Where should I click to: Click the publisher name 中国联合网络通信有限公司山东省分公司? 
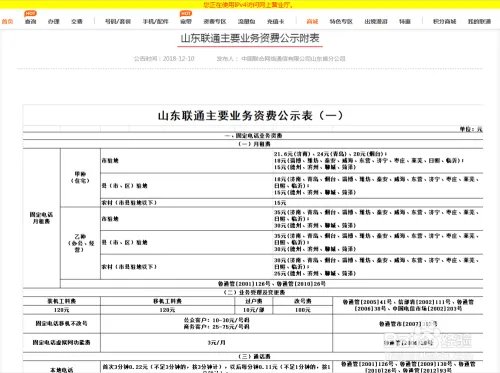point(293,59)
